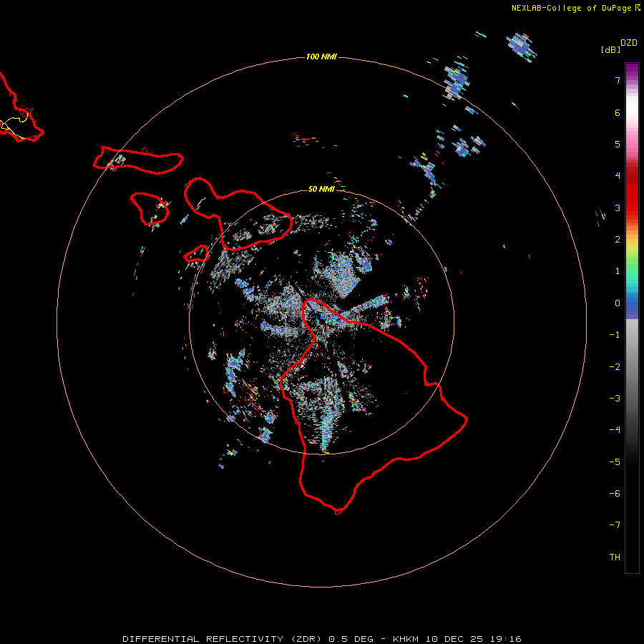Click the [dB] unit label
644x644 pixels.
(611, 49)
